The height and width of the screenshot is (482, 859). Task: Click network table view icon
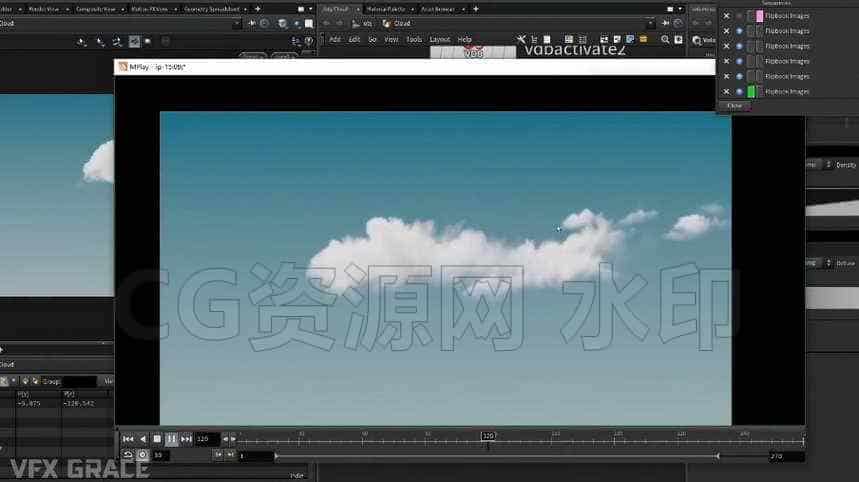569,39
